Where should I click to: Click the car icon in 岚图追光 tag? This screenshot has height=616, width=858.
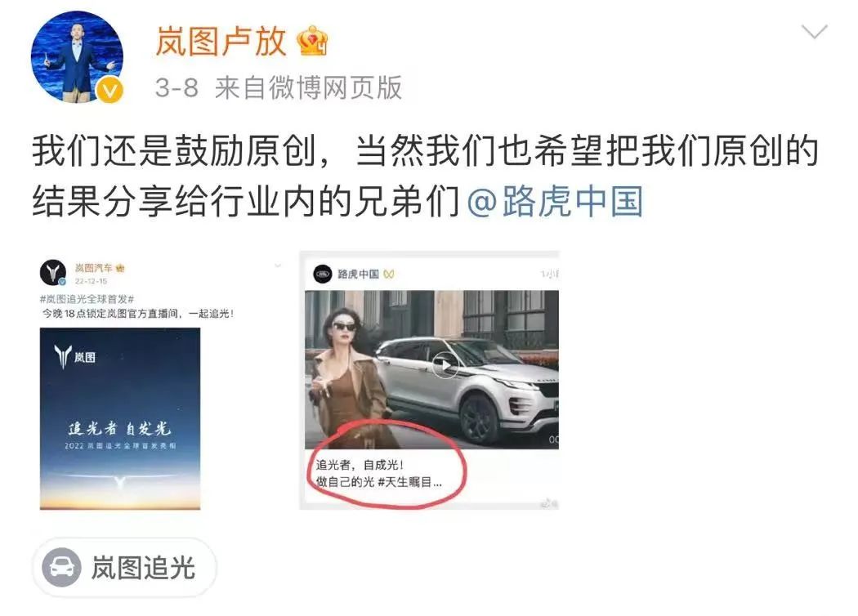[62, 567]
